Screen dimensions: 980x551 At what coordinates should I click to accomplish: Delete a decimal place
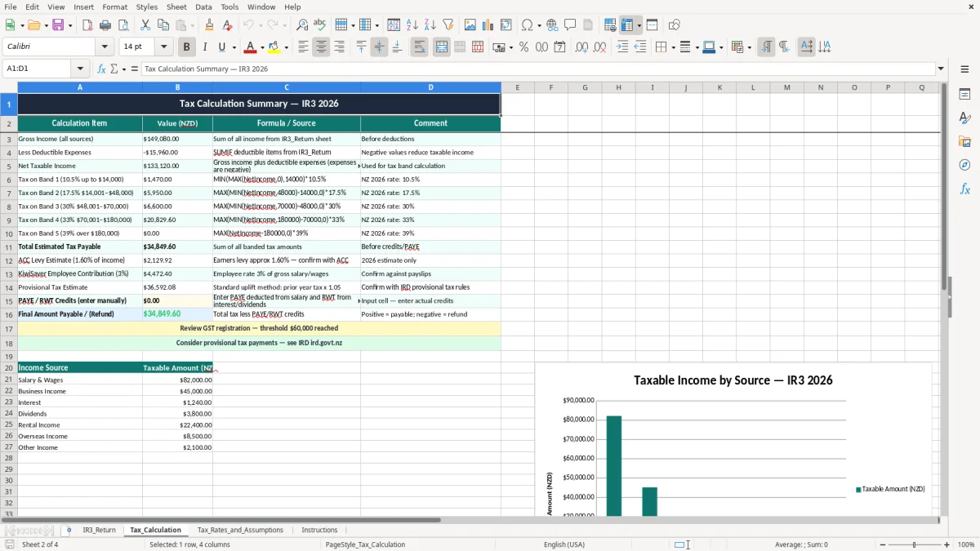tap(600, 47)
